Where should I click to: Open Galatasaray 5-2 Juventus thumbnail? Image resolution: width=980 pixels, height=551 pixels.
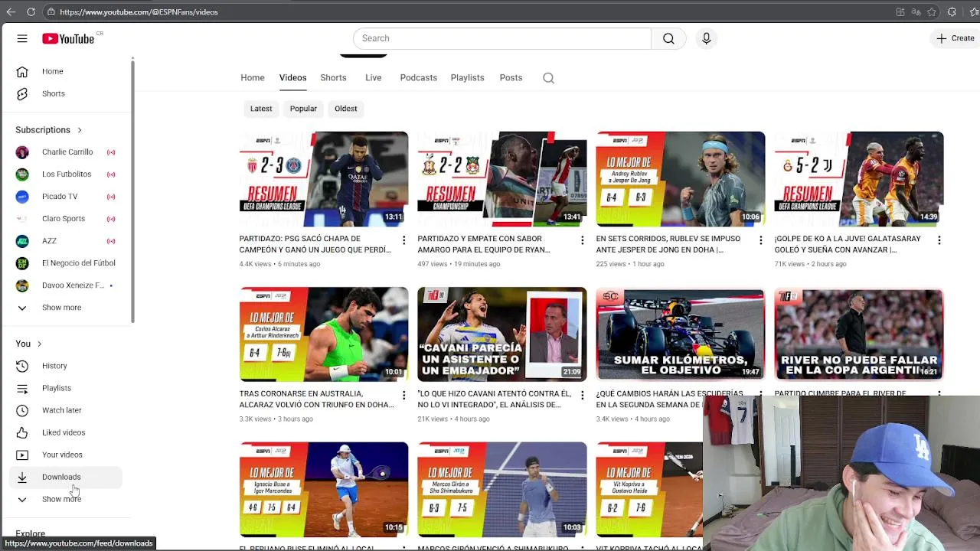point(859,179)
